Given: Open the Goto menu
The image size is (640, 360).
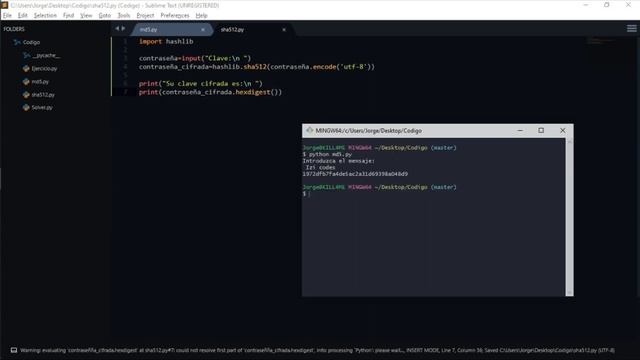Looking at the screenshot, I should point(104,16).
